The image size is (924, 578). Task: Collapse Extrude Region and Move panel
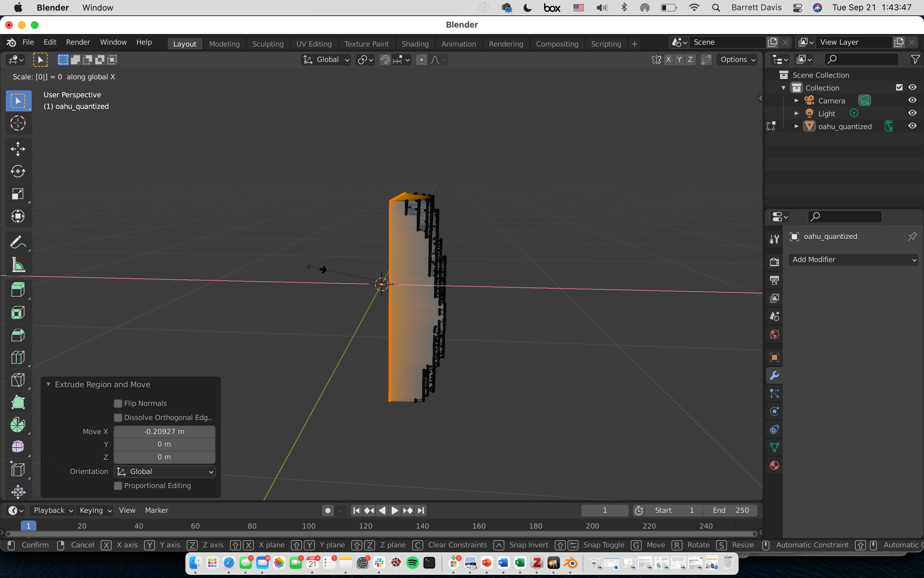pyautogui.click(x=48, y=384)
